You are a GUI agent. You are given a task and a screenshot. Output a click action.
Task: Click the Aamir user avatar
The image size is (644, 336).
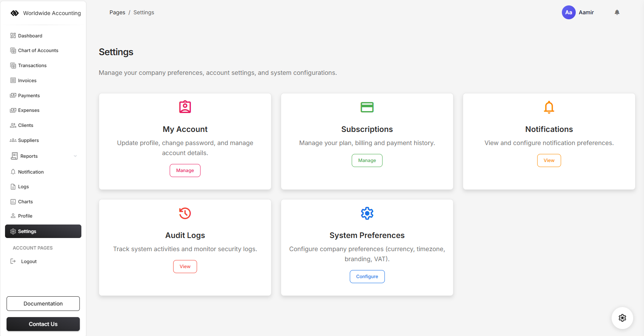click(x=568, y=12)
